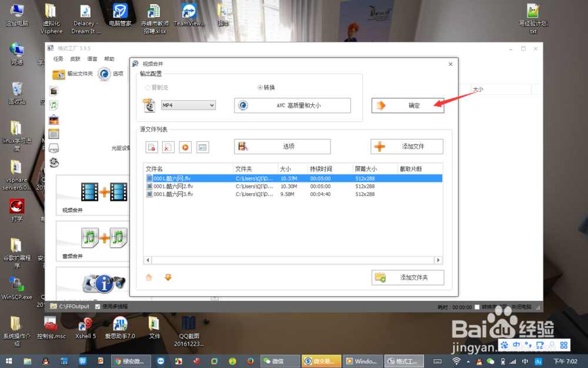Click the AVC 高质量和大小 settings button

(x=292, y=105)
